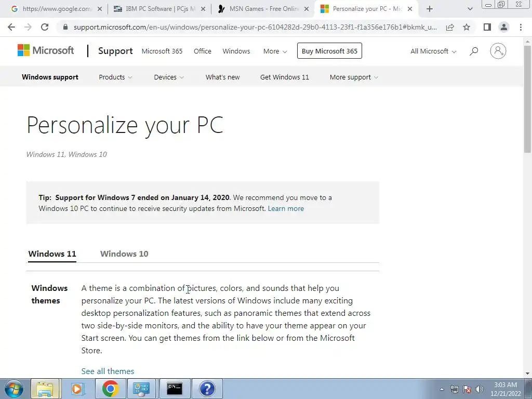Click the Microsoft logo
The width and height of the screenshot is (532, 399).
[46, 50]
